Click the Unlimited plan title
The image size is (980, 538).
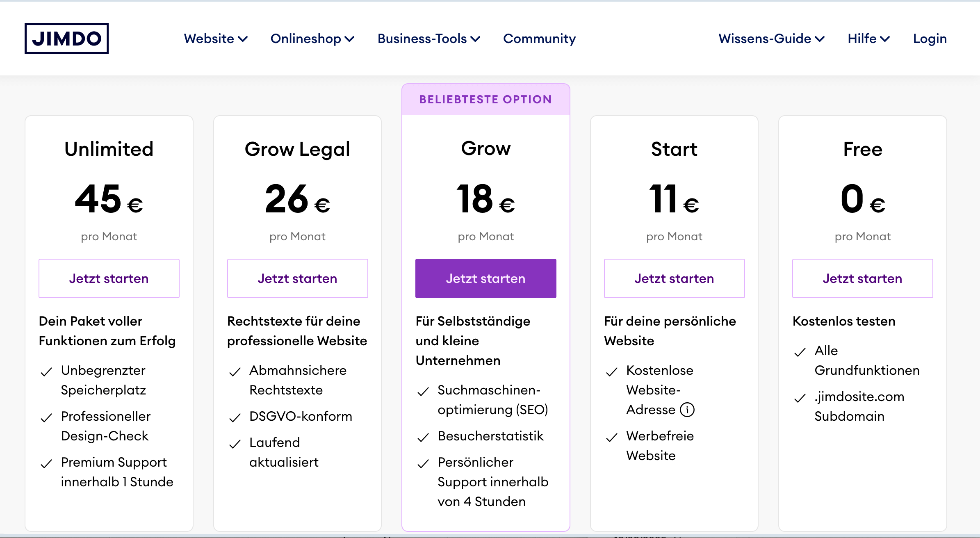109,149
